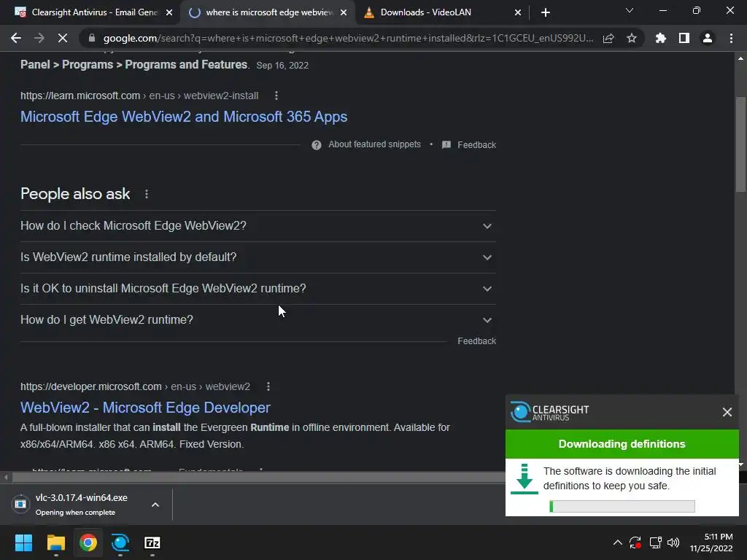Image resolution: width=747 pixels, height=560 pixels.
Task: Open the Chrome profile icon
Action: 708,38
